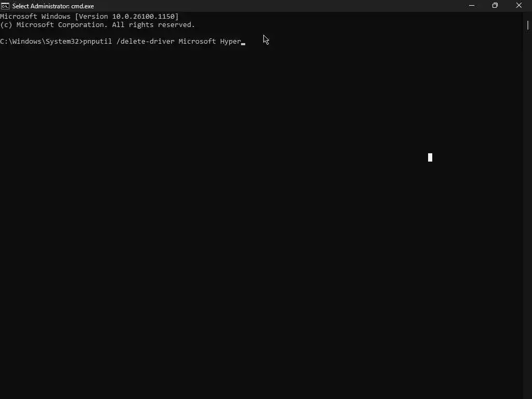Click the blinking cursor after "Hyper"
This screenshot has height=399, width=532.
[243, 44]
